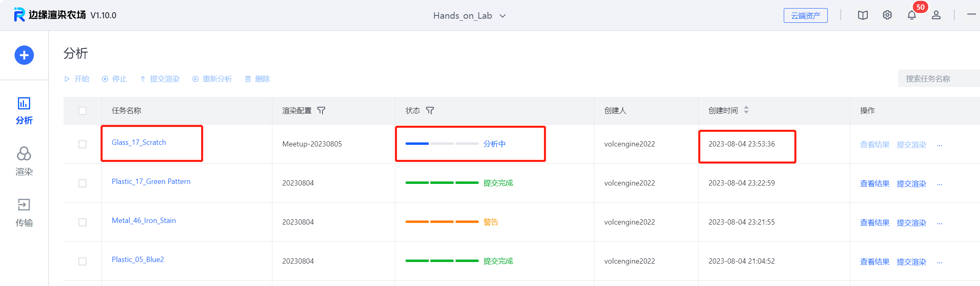Open the status column filter
The width and height of the screenshot is (980, 286).
point(430,111)
